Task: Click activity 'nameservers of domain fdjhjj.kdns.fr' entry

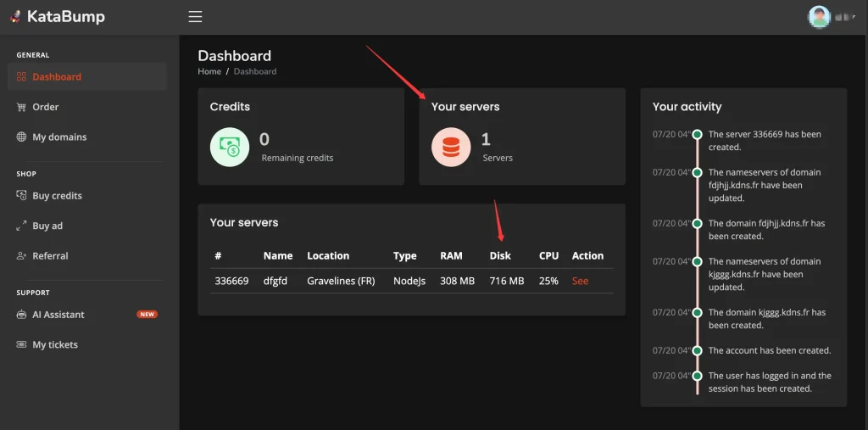Action: click(x=765, y=185)
